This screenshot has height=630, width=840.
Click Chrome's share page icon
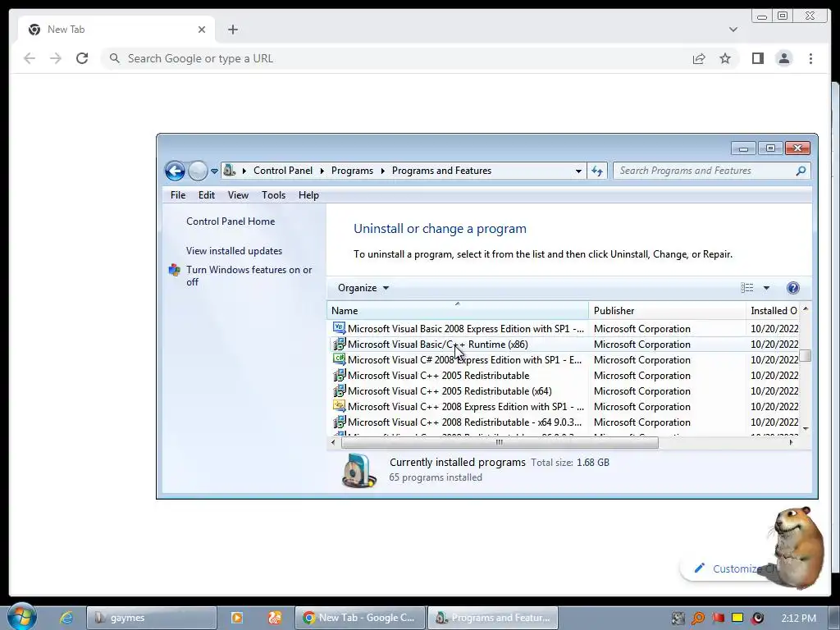(x=699, y=58)
